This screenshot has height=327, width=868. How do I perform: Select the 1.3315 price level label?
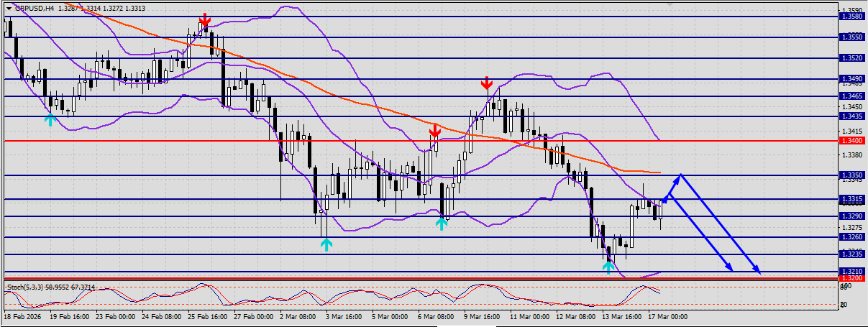(x=851, y=199)
